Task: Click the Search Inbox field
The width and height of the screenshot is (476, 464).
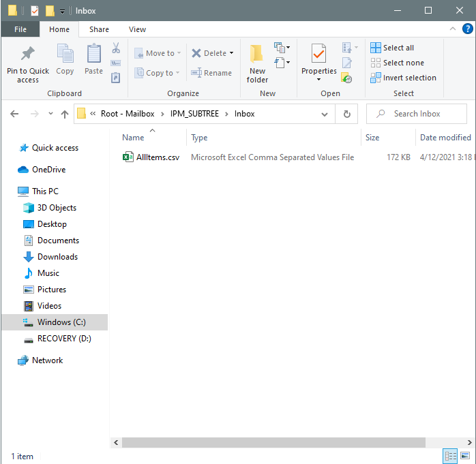Action: [x=417, y=114]
